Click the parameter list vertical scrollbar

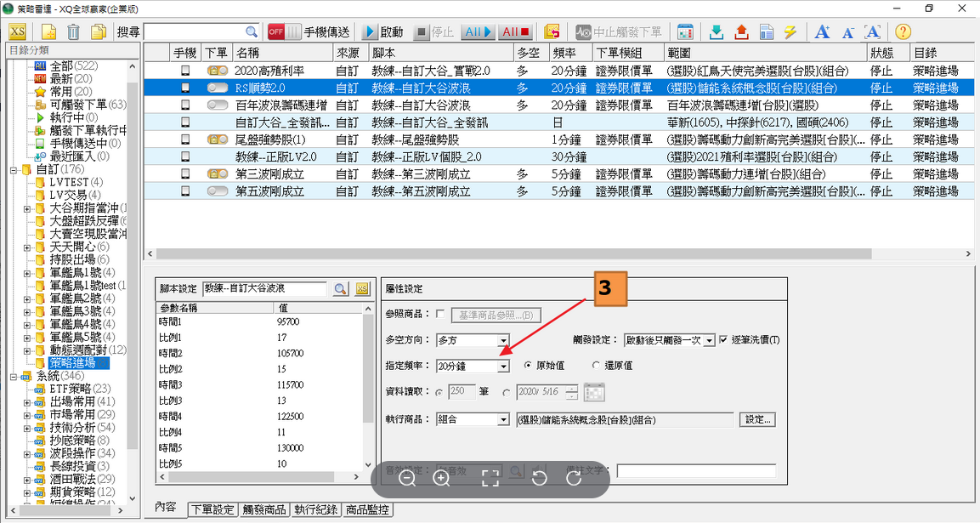tap(368, 383)
